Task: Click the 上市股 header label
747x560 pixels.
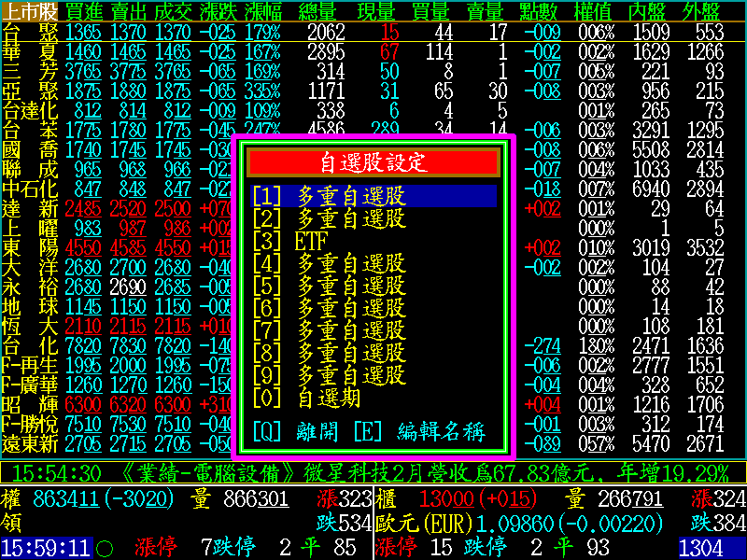Action: (29, 12)
